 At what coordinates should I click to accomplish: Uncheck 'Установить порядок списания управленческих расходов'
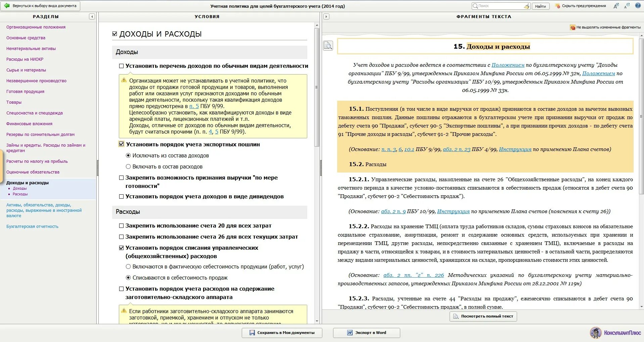pos(121,248)
